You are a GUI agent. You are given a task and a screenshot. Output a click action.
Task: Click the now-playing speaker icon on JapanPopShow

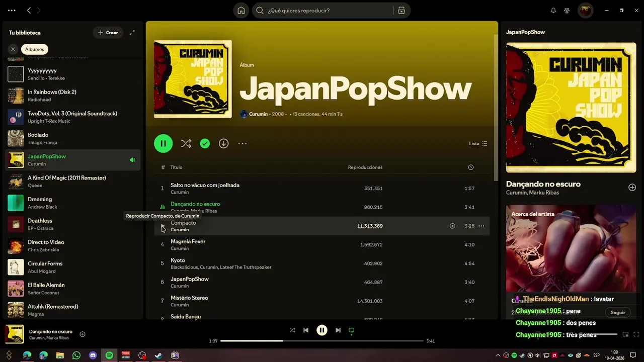pyautogui.click(x=132, y=160)
